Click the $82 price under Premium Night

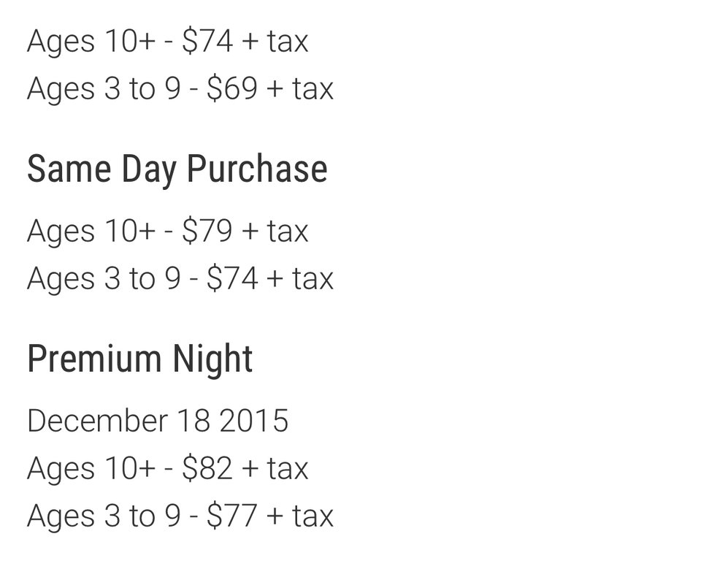tap(207, 468)
